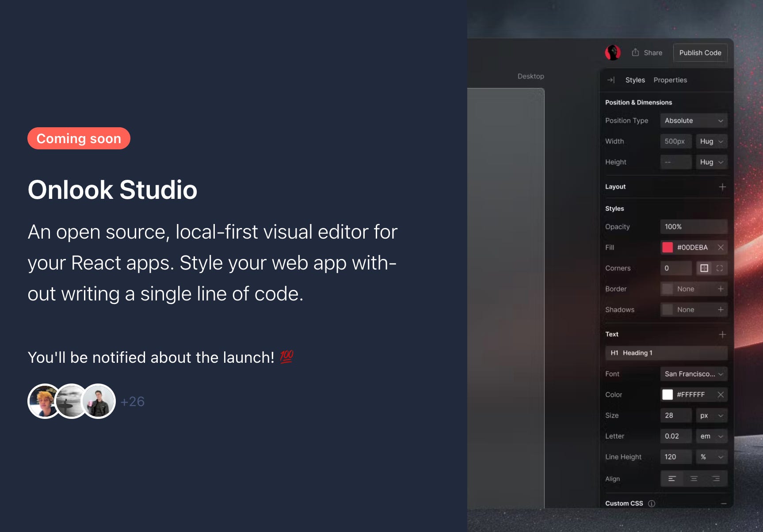Click the third subscriber avatar
The width and height of the screenshot is (763, 532).
coord(98,401)
